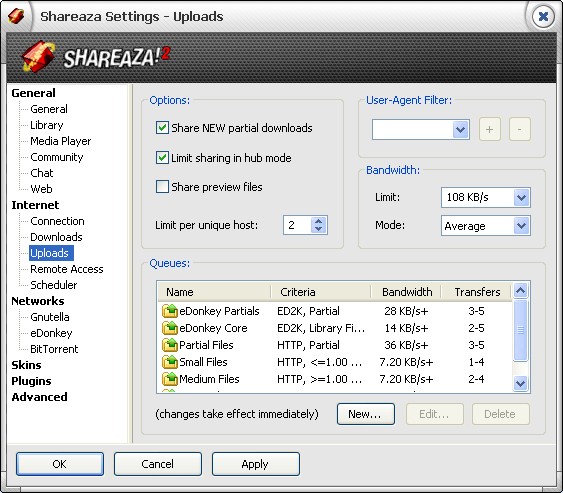Click the Partial Files queue folder icon

coord(169,345)
